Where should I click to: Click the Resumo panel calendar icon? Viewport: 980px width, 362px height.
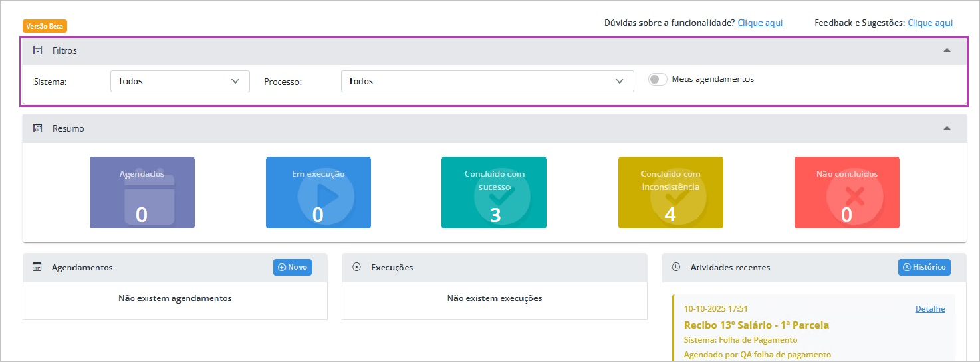38,128
